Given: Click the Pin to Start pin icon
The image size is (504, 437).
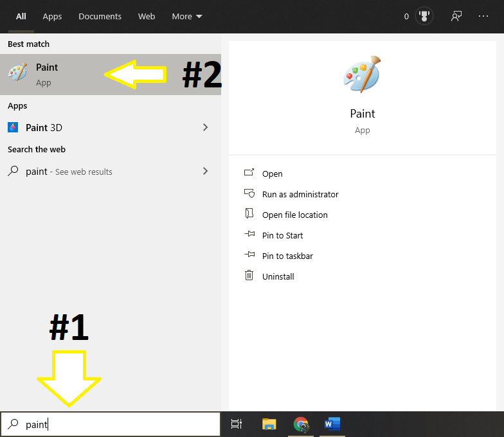Looking at the screenshot, I should [249, 234].
